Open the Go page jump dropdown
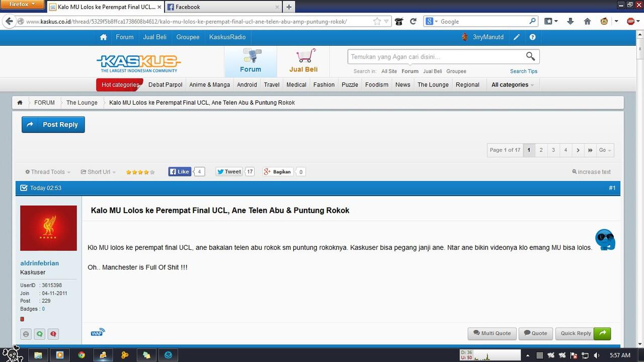The width and height of the screenshot is (644, 362). click(x=605, y=150)
